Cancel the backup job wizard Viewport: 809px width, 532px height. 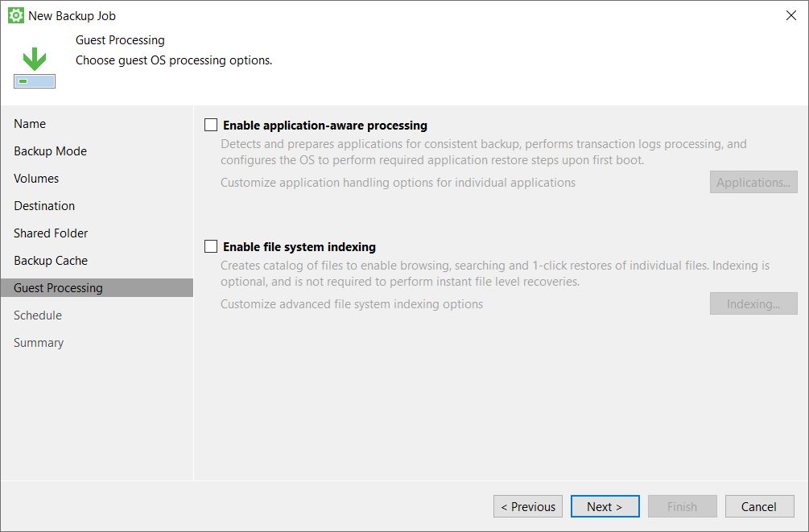759,506
